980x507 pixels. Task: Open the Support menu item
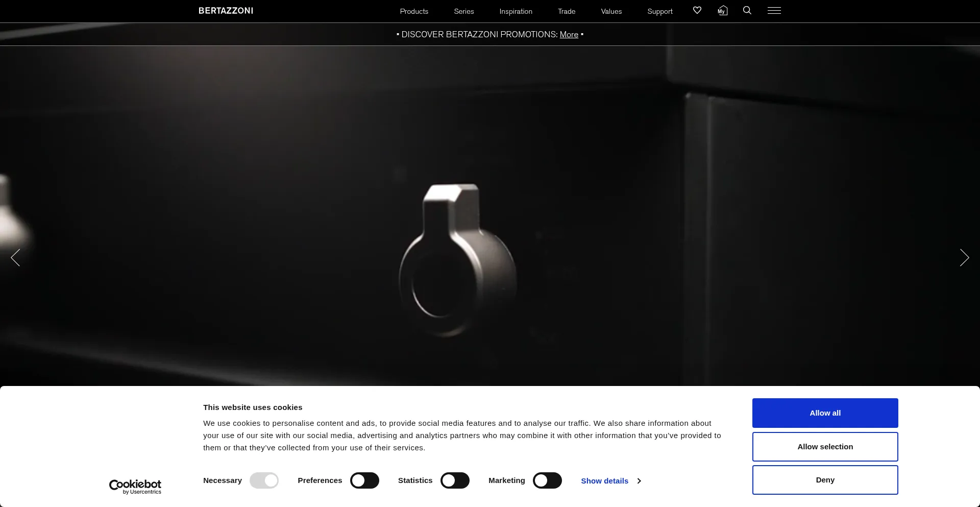tap(659, 11)
